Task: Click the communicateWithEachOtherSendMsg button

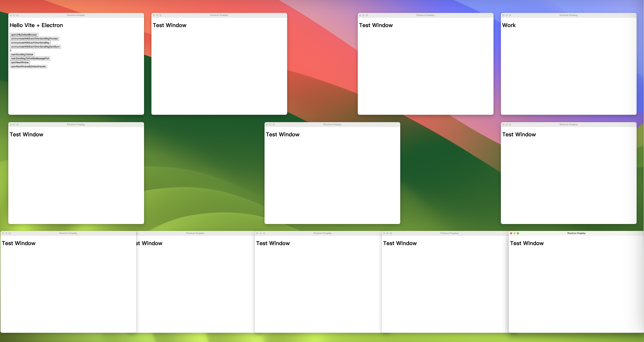Action: [30, 43]
